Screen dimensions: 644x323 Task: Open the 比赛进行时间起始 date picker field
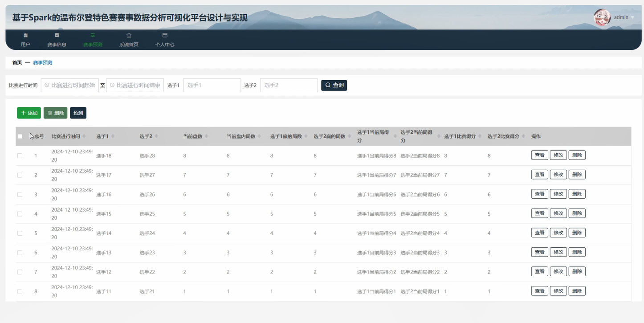(70, 85)
